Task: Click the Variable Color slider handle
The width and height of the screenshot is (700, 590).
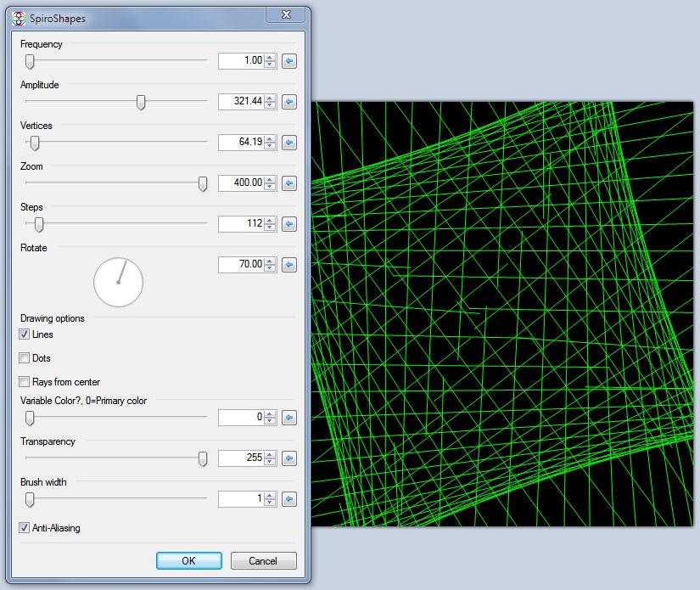Action: 30,418
